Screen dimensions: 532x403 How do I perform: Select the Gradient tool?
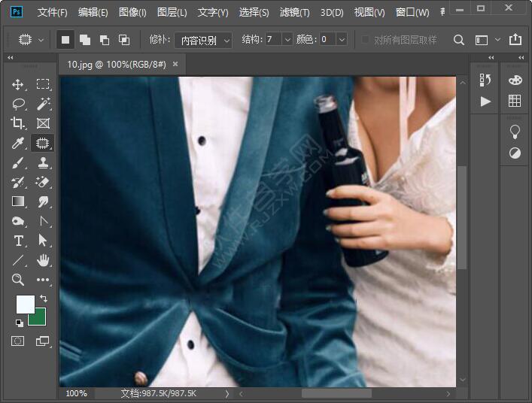tap(18, 201)
